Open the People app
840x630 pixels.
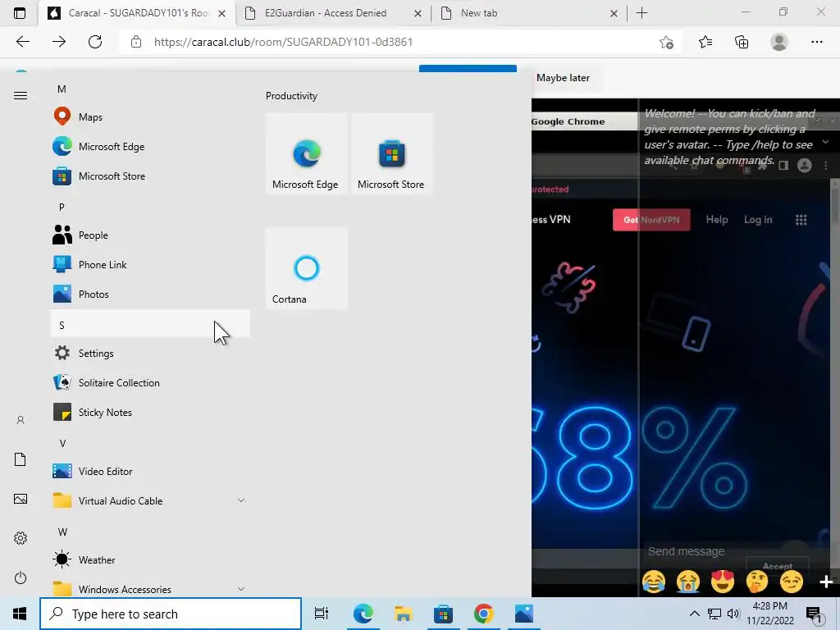click(150, 235)
